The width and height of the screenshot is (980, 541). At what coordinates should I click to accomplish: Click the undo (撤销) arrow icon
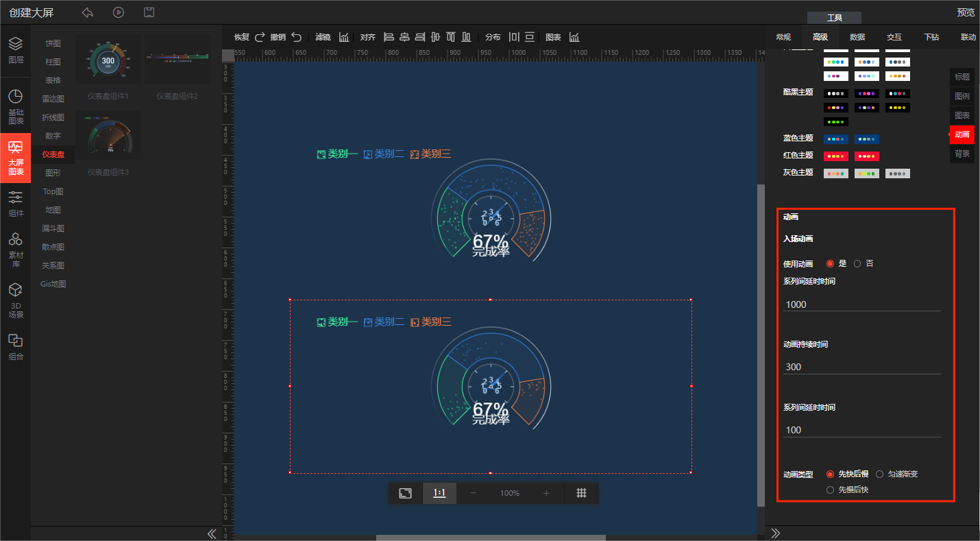click(296, 37)
